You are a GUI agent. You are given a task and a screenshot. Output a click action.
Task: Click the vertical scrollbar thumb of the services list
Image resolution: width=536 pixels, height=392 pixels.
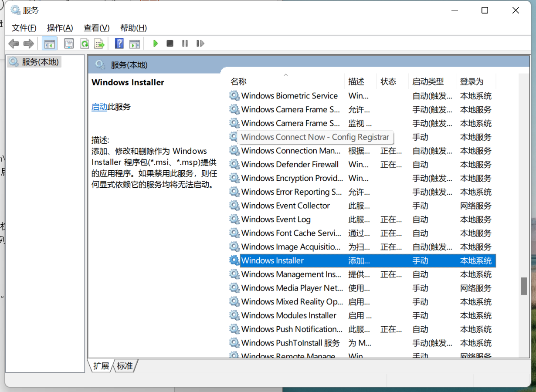coord(524,286)
